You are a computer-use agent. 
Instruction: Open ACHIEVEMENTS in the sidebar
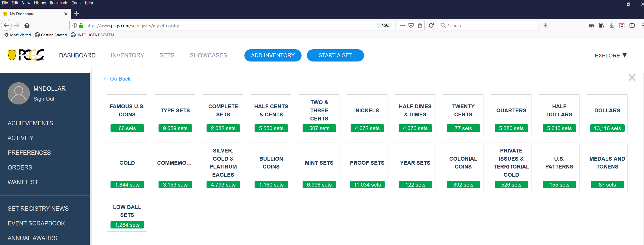point(30,123)
